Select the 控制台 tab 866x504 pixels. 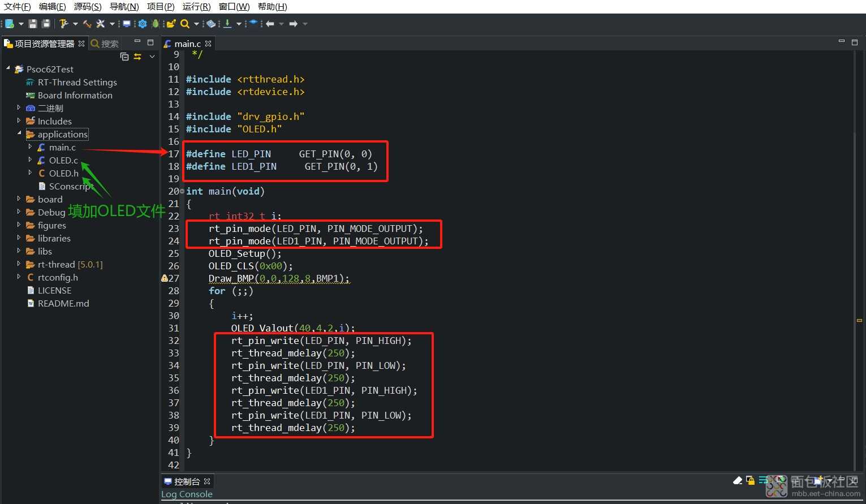pos(187,481)
